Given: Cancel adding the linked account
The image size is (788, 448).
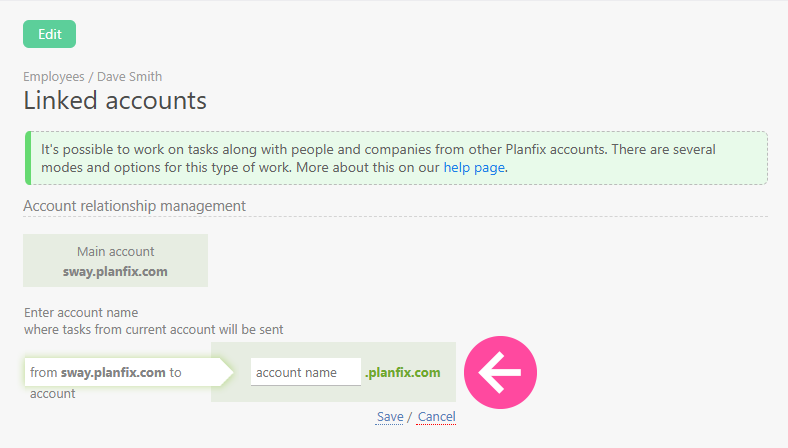Looking at the screenshot, I should pos(436,416).
